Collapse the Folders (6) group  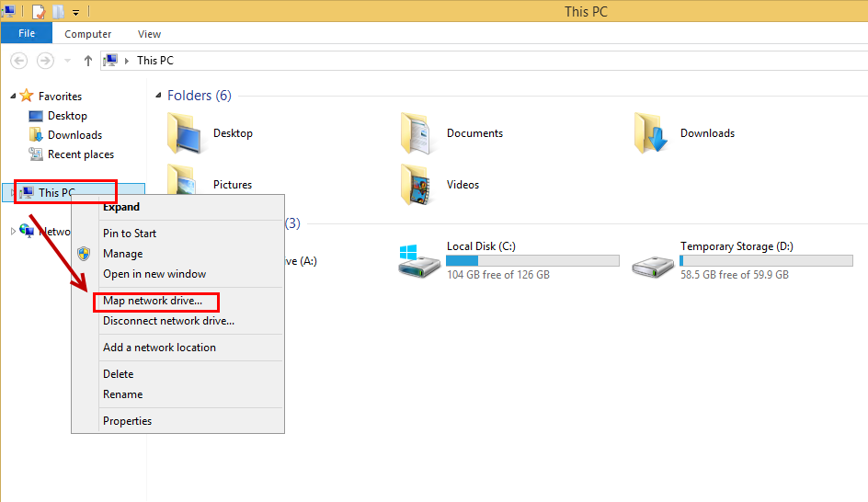click(x=158, y=96)
